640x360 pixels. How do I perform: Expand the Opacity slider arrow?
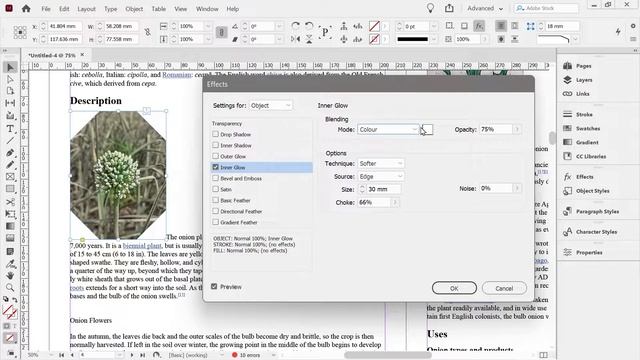pos(517,129)
